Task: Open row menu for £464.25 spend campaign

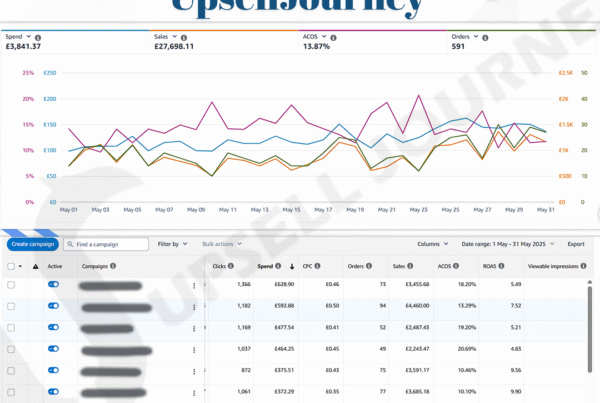Action: click(x=194, y=350)
